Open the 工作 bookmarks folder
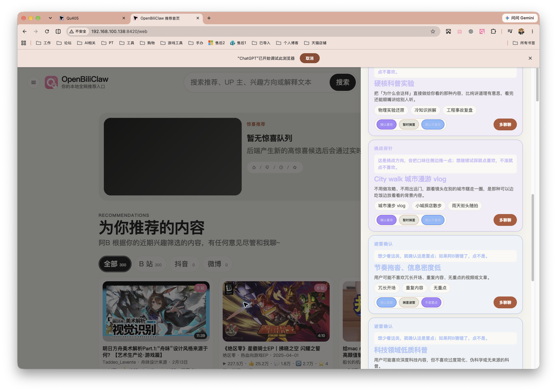The width and height of the screenshot is (557, 392). coord(44,43)
